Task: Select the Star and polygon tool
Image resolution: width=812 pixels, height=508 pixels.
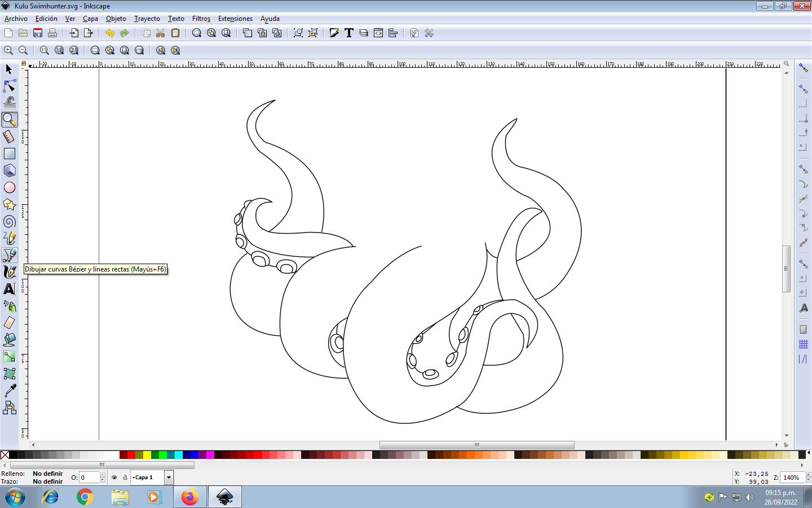Action: (x=9, y=204)
